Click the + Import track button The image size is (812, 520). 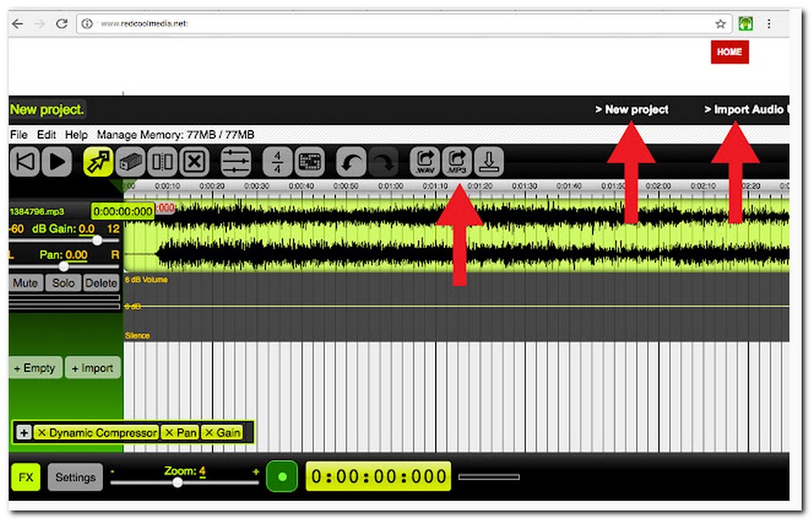click(93, 368)
